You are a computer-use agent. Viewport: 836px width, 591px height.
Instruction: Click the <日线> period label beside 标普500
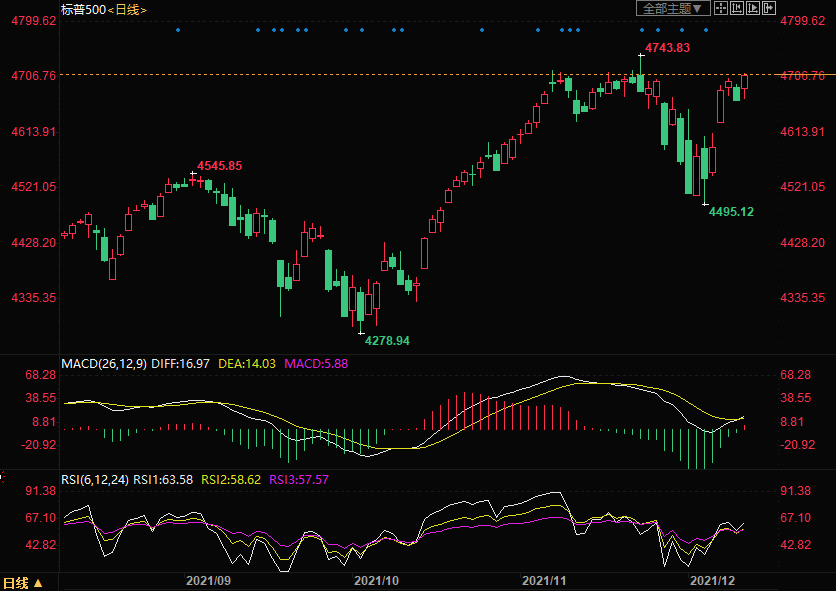click(127, 9)
